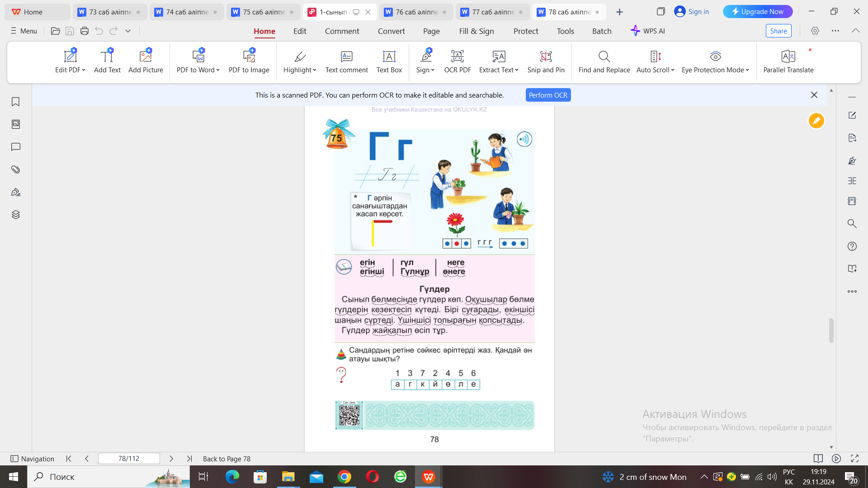This screenshot has width=868, height=488.
Task: Click the Add Picture icon
Action: pos(146,56)
